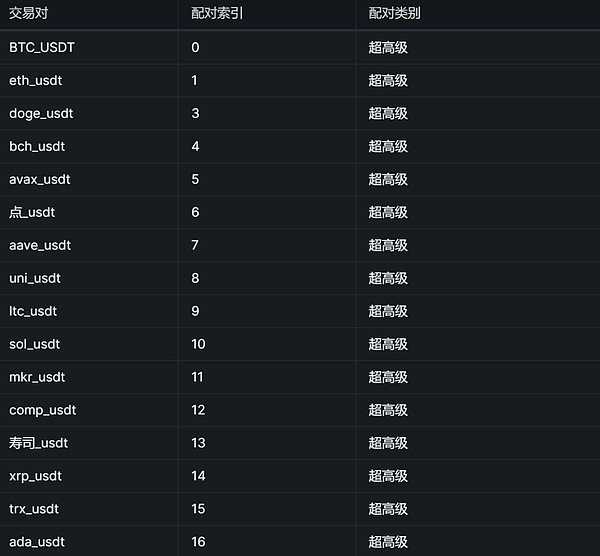Select the aave_usdt trading pair
The width and height of the screenshot is (600, 556).
40,245
